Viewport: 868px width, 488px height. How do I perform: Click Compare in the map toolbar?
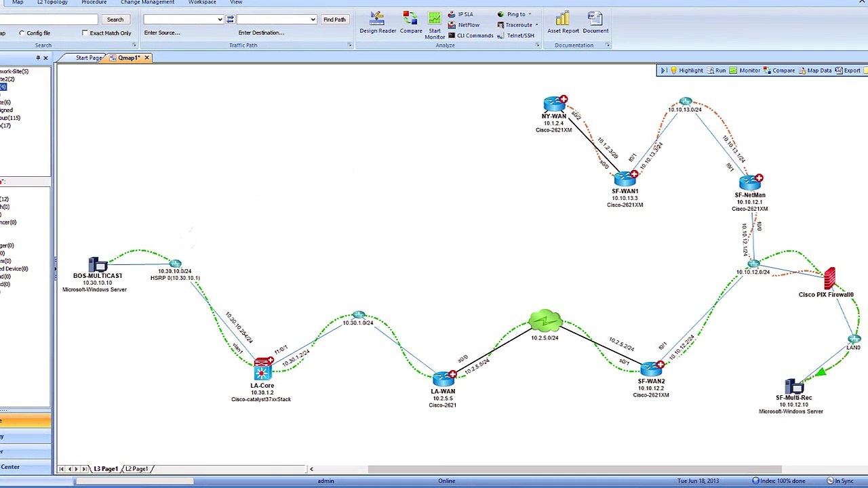pos(779,70)
